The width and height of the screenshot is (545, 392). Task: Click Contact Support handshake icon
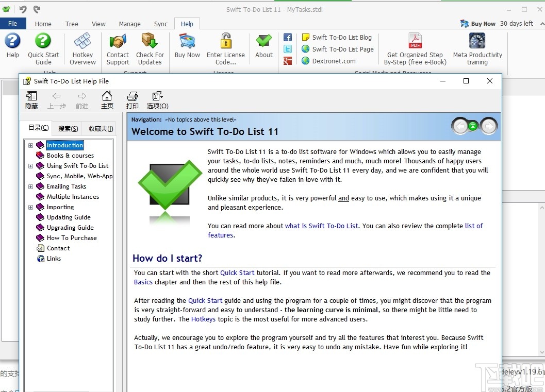coord(118,48)
